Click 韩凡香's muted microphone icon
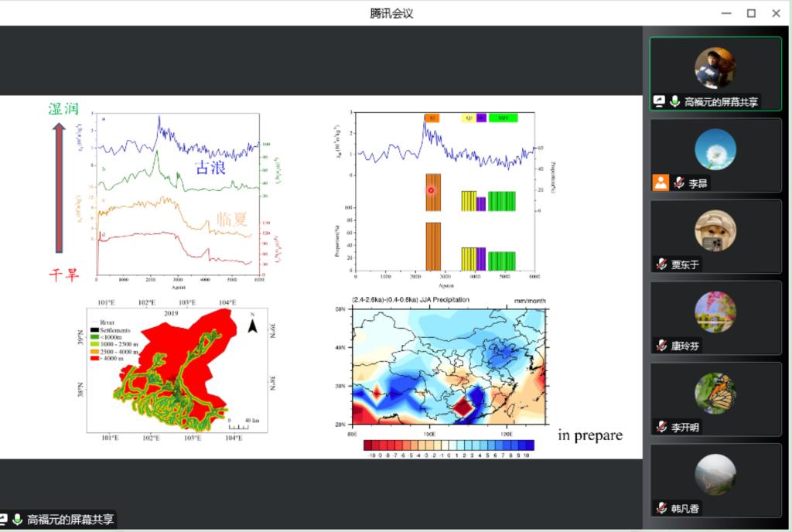792x532 pixels. (661, 508)
